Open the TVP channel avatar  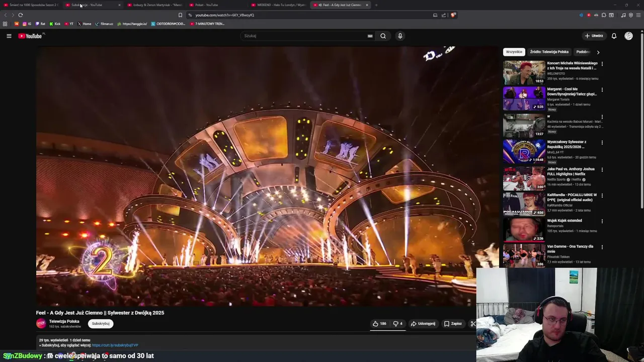[41, 323]
